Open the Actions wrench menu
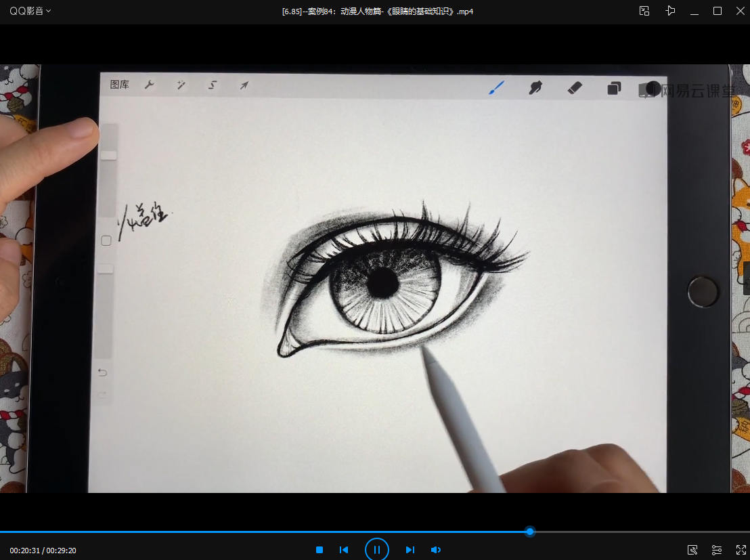750x560 pixels. coord(150,85)
